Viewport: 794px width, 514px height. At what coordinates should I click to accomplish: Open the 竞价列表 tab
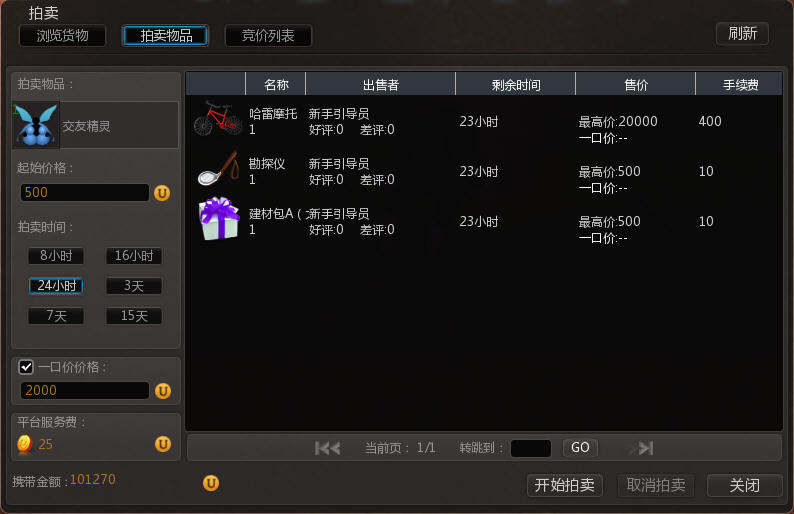point(268,35)
